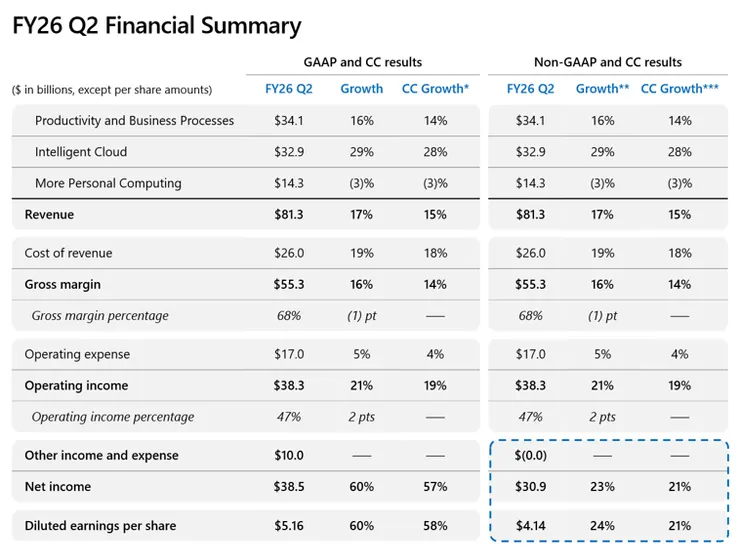Click the Gross margin percentage label
Image resolution: width=740 pixels, height=557 pixels.
(100, 316)
